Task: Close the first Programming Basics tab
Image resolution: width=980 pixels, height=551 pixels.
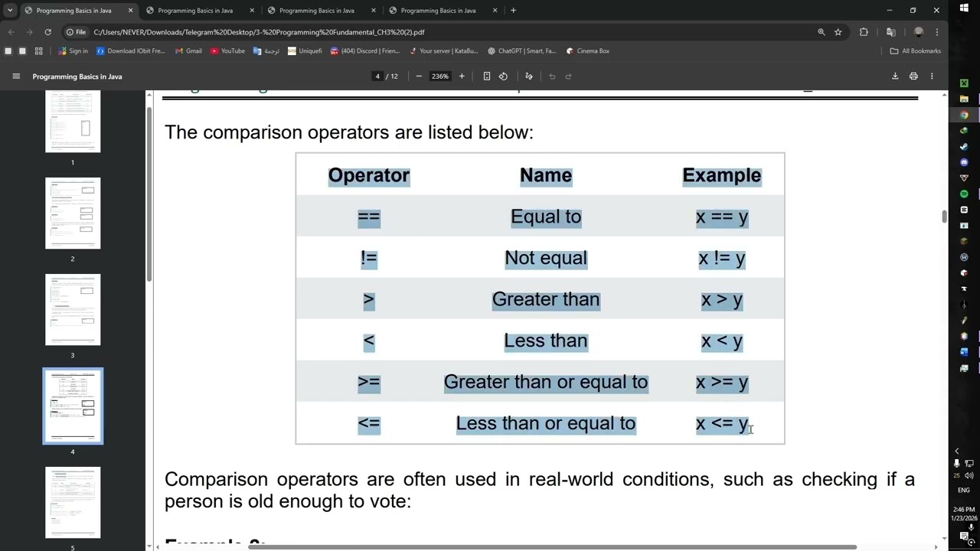Action: [x=130, y=11]
